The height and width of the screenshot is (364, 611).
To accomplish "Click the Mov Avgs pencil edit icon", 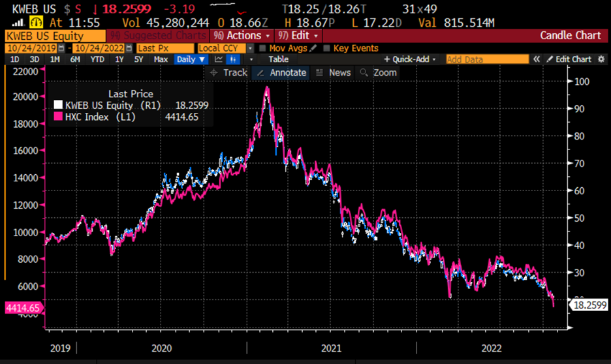I will 313,48.
